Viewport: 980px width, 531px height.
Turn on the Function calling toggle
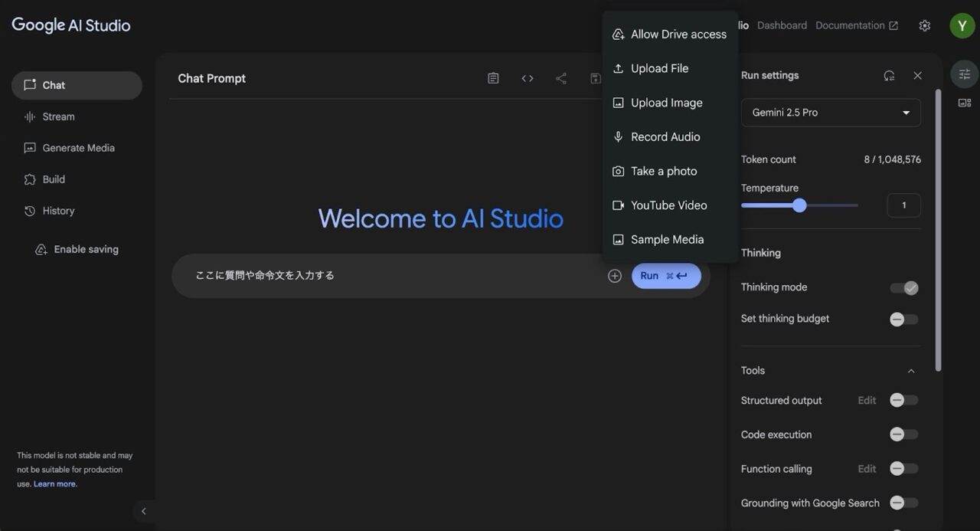(904, 469)
